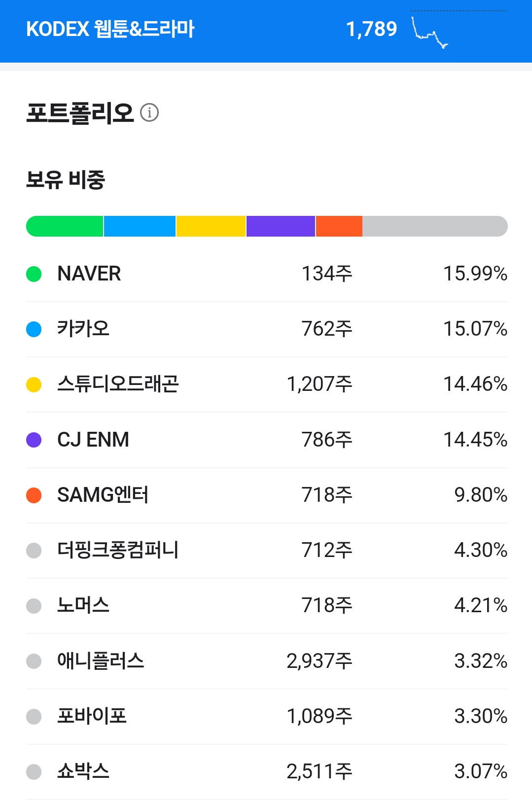
Task: Click the purple CJ ENM dot
Action: (34, 440)
